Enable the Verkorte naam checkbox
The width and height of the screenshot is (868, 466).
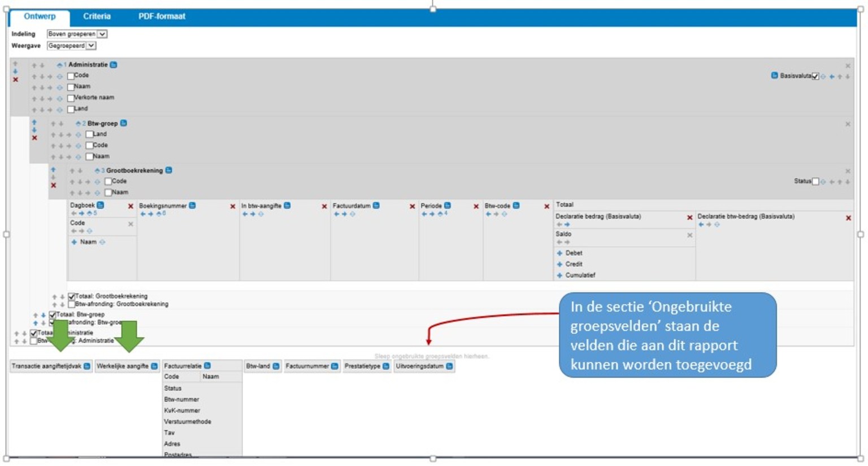(71, 98)
